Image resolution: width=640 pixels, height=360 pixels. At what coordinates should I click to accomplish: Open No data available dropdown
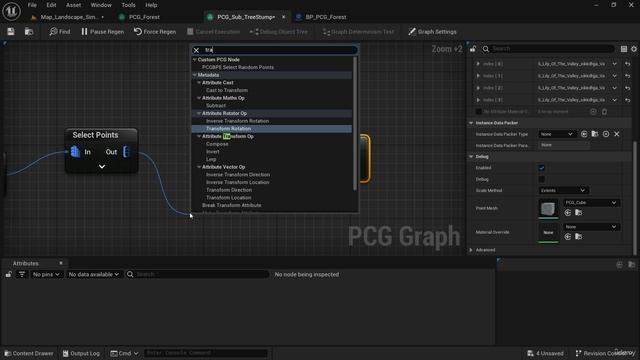pos(93,274)
